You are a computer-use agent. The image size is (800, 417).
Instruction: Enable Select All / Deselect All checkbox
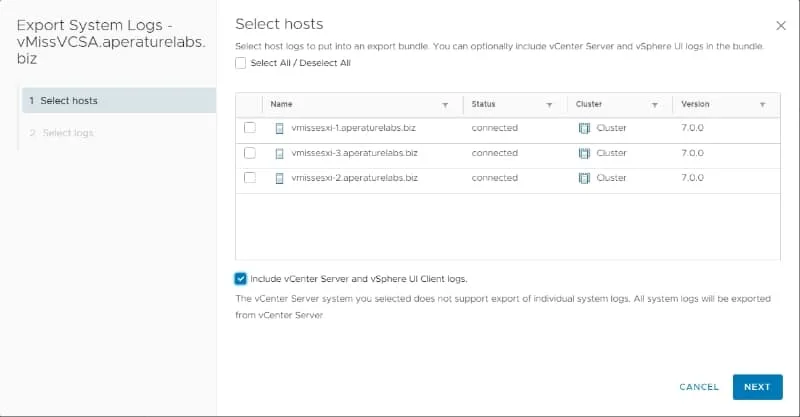click(240, 63)
